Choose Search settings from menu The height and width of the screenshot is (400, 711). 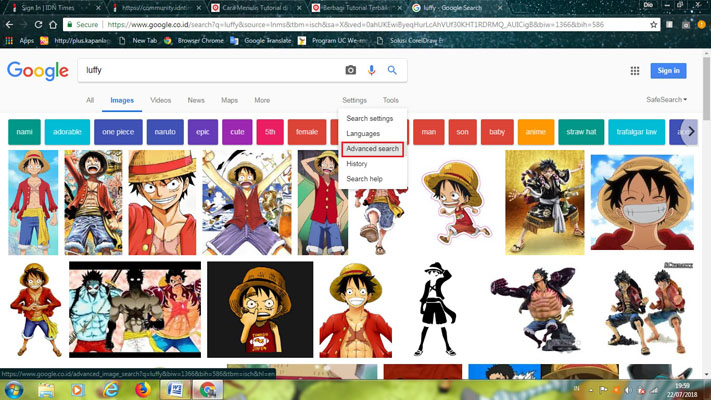(370, 118)
